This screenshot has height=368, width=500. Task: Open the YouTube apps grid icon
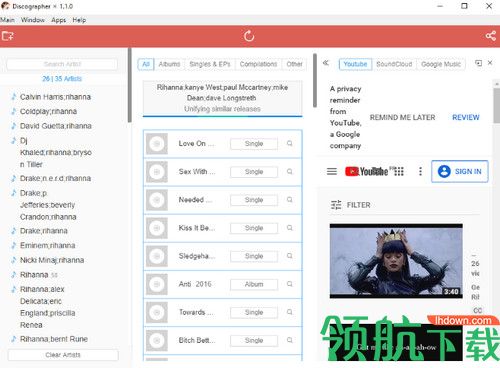(399, 171)
